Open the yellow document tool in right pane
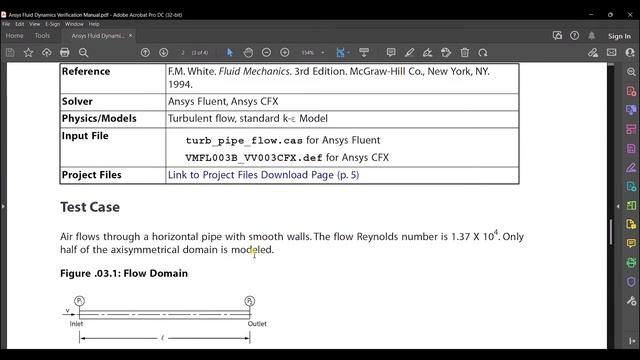Image resolution: width=640 pixels, height=360 pixels. (631, 224)
